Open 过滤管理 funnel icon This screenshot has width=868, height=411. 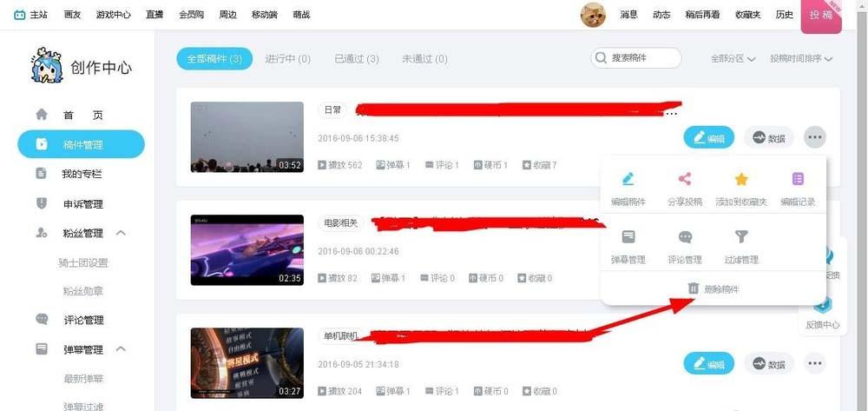click(741, 237)
